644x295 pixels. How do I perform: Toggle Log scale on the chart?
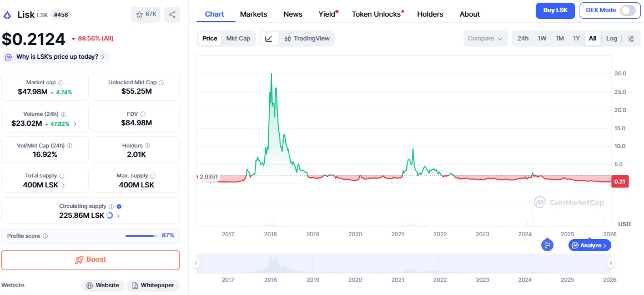click(611, 39)
